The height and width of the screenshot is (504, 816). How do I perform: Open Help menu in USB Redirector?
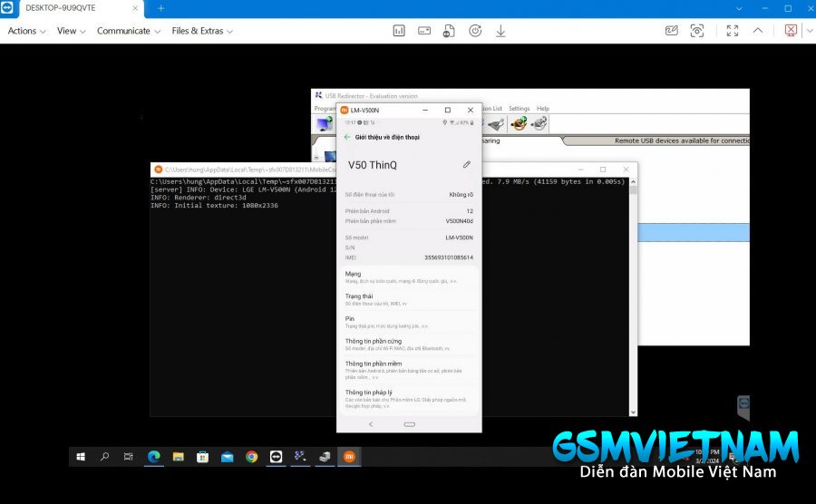point(543,108)
